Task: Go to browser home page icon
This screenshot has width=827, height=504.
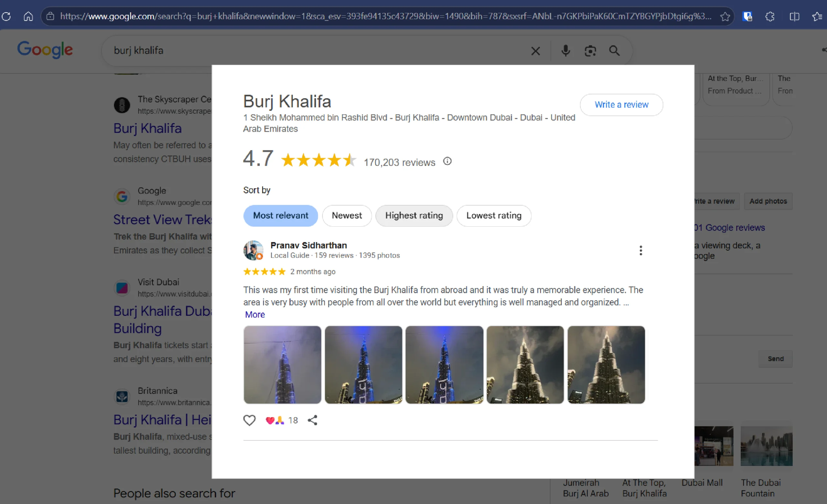Action: 28,16
